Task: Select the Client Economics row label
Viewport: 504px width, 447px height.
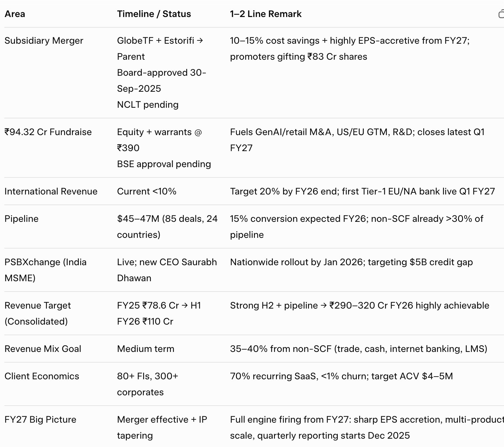Action: pos(42,376)
